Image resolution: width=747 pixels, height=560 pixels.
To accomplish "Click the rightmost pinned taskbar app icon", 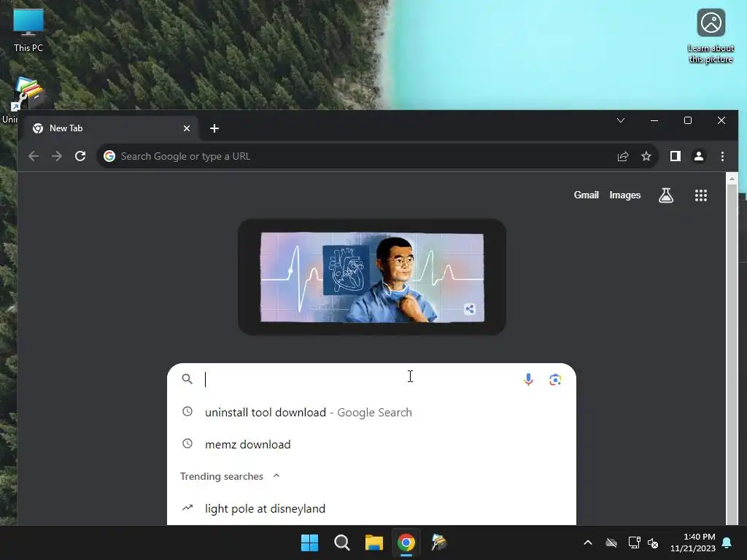I will (x=438, y=542).
